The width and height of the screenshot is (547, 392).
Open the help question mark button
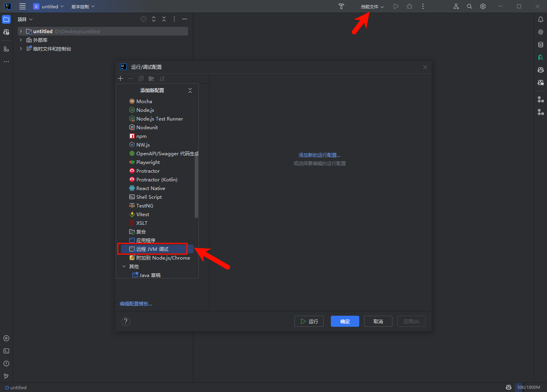126,321
